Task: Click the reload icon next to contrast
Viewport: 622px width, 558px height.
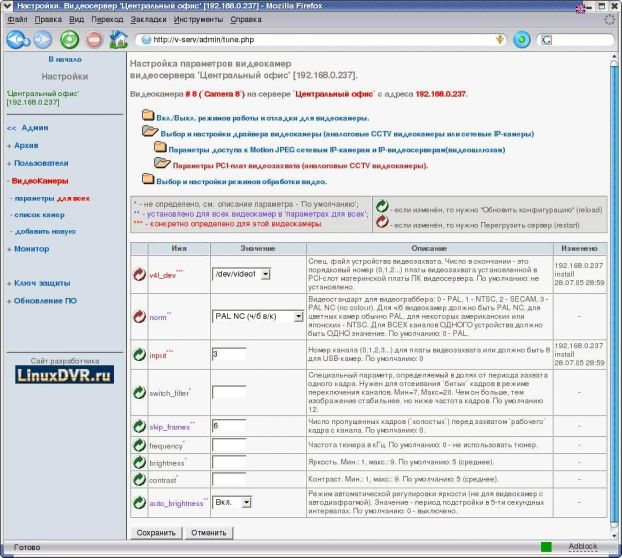Action: coord(139,479)
